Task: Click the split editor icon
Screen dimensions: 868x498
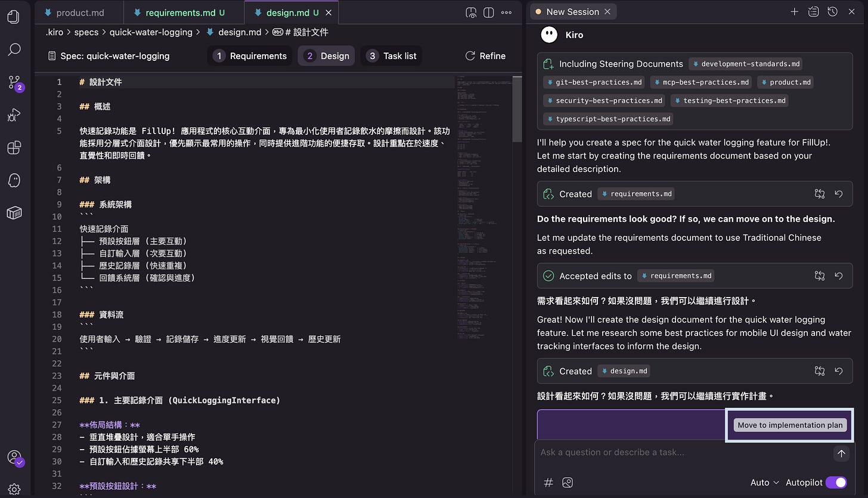Action: pyautogui.click(x=488, y=12)
